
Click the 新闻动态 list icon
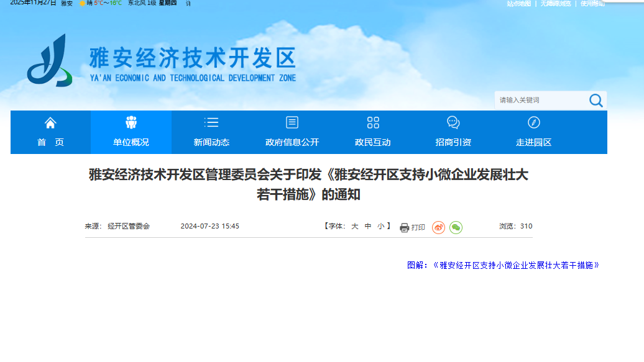point(211,122)
